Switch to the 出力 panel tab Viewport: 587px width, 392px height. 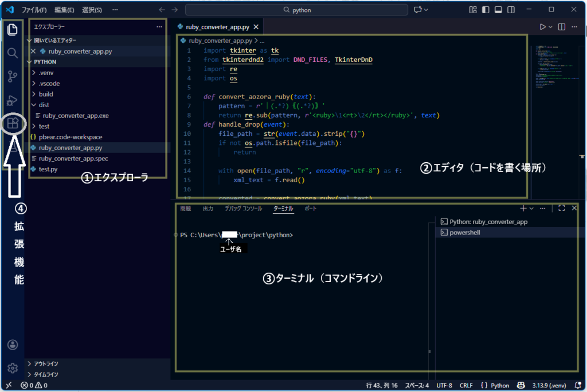coord(208,209)
